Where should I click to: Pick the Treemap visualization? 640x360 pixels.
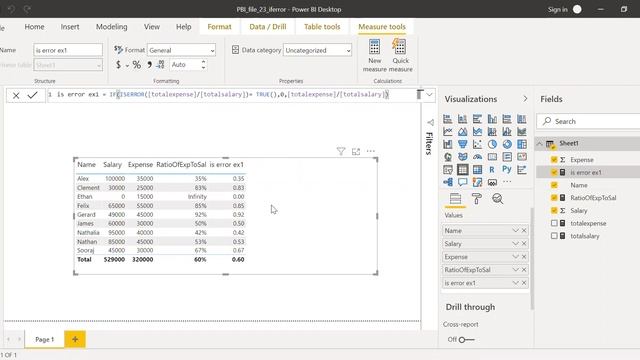point(522,144)
